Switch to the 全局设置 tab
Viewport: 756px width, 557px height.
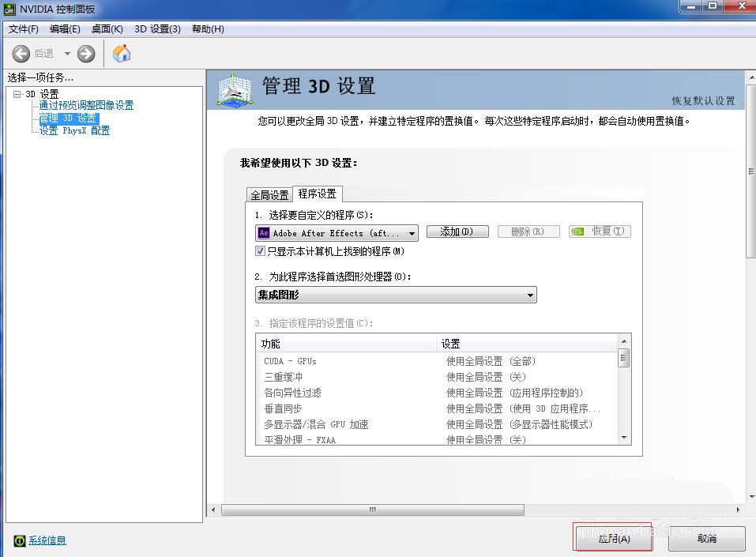[269, 195]
